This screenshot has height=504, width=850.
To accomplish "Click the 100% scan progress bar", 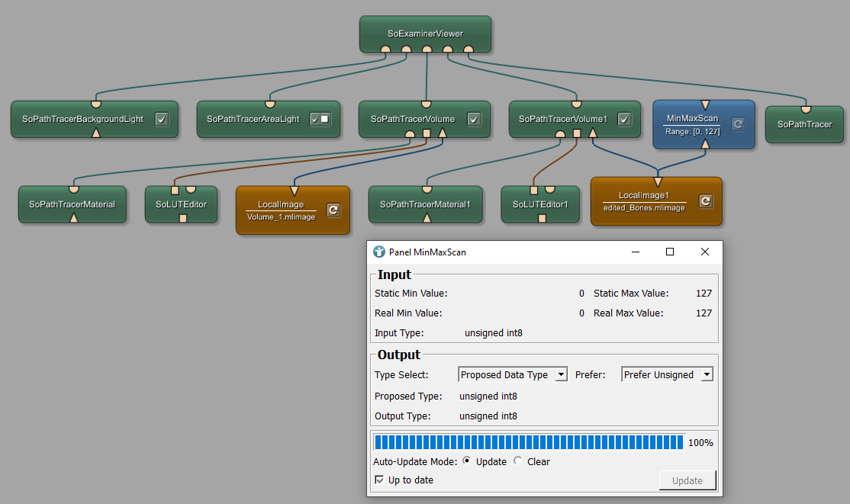I will pyautogui.click(x=528, y=443).
